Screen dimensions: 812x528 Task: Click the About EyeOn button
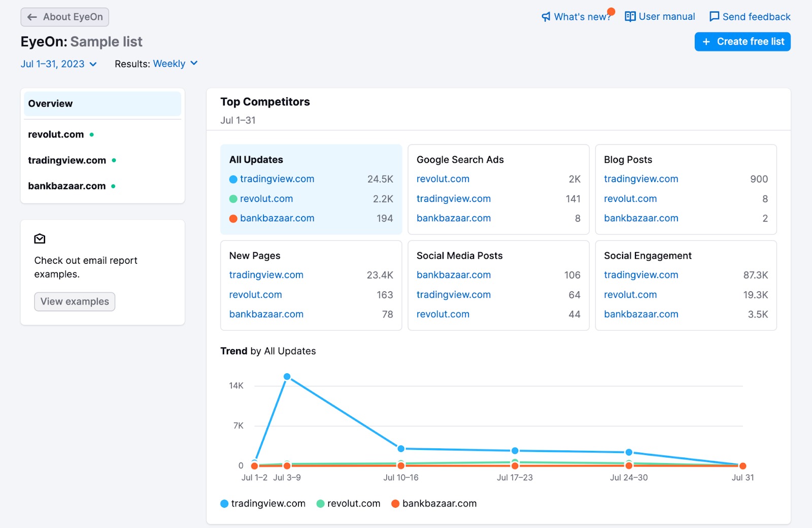tap(65, 17)
